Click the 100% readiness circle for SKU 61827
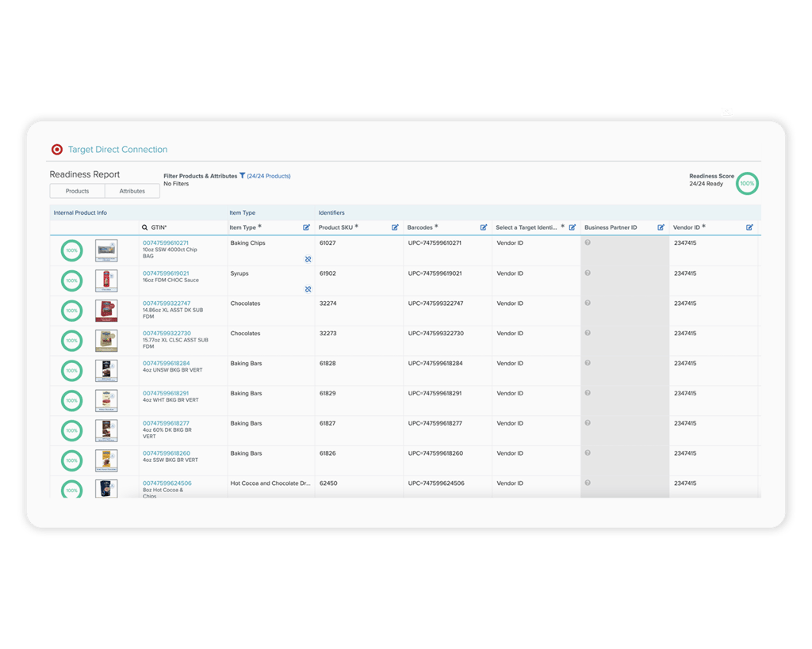 click(x=72, y=430)
